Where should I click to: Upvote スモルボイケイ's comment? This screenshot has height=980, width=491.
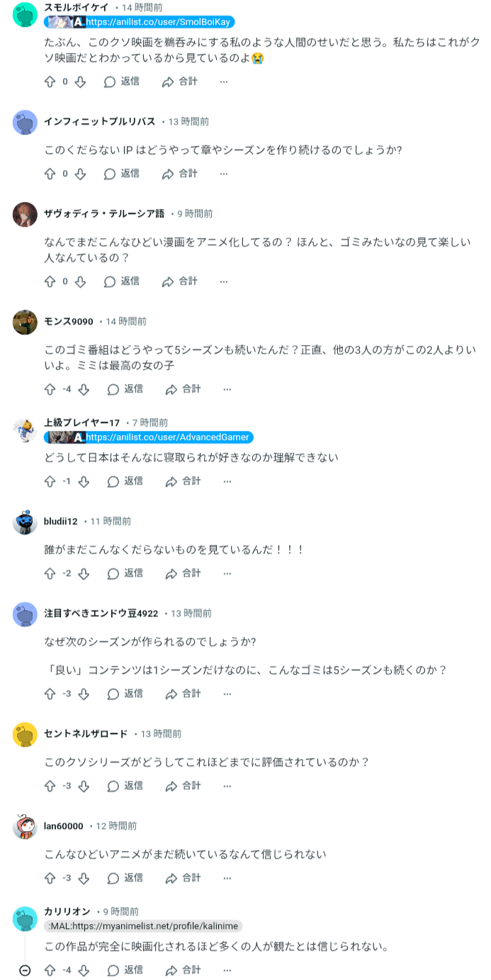50,81
